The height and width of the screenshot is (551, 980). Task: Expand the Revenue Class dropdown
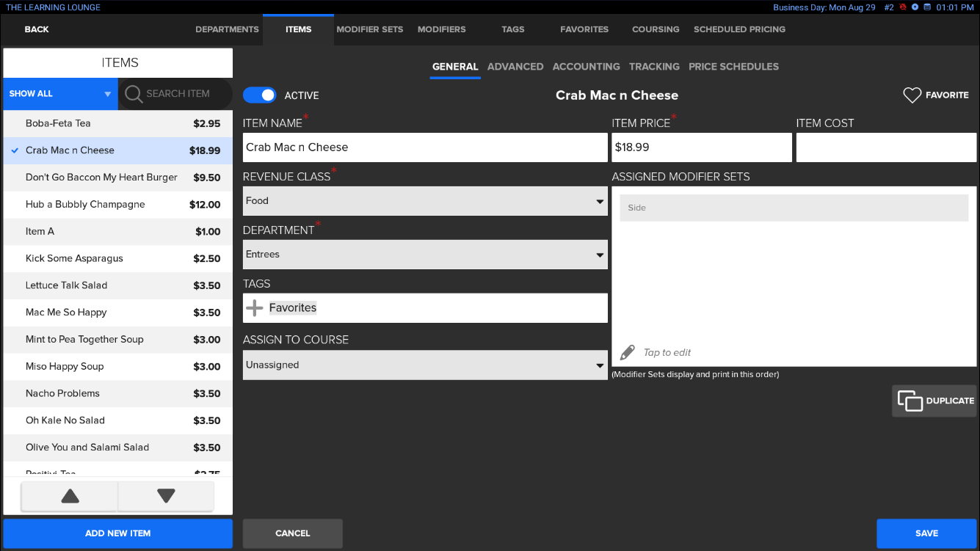(424, 201)
